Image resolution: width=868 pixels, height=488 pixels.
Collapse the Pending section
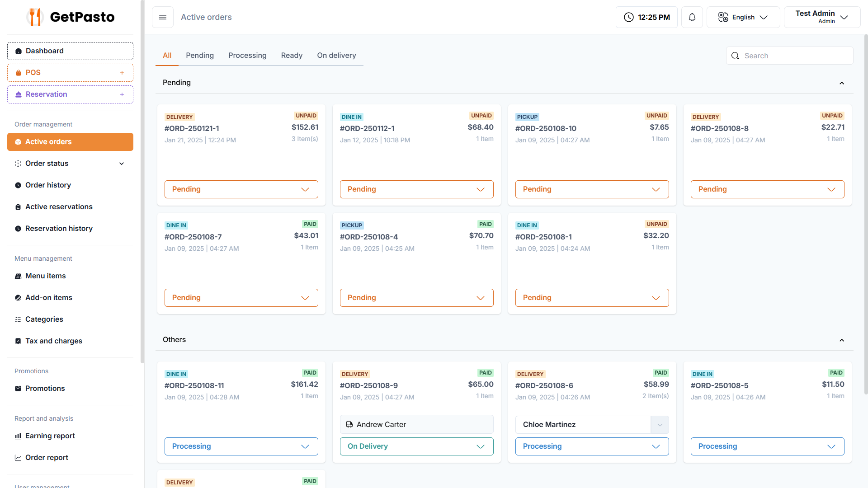(841, 83)
